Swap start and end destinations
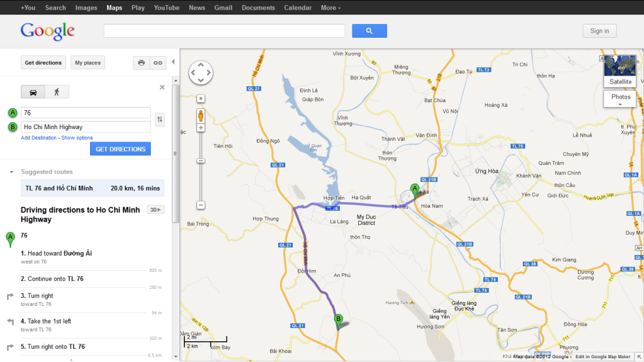This screenshot has height=362, width=644. point(160,120)
